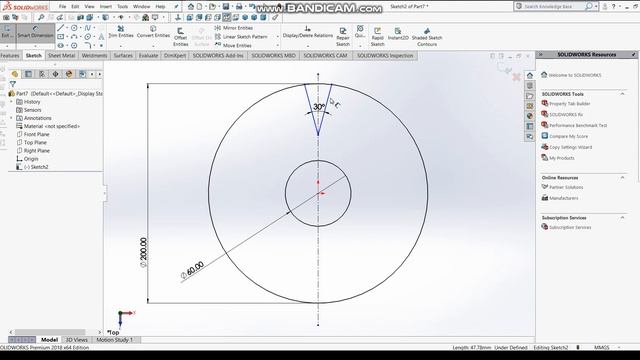Switch to the SOLIDWORKS Inspection tab

click(385, 56)
